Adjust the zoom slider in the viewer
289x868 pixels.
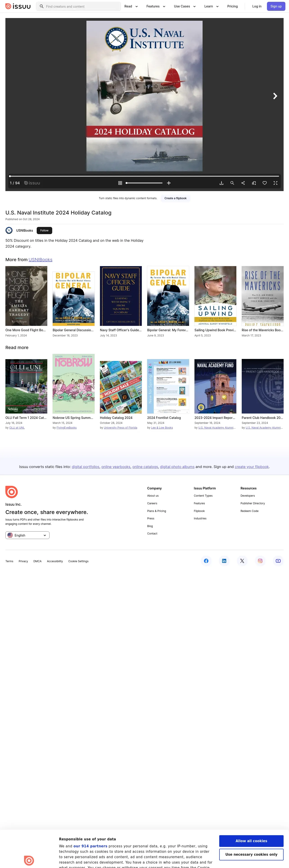click(144, 183)
